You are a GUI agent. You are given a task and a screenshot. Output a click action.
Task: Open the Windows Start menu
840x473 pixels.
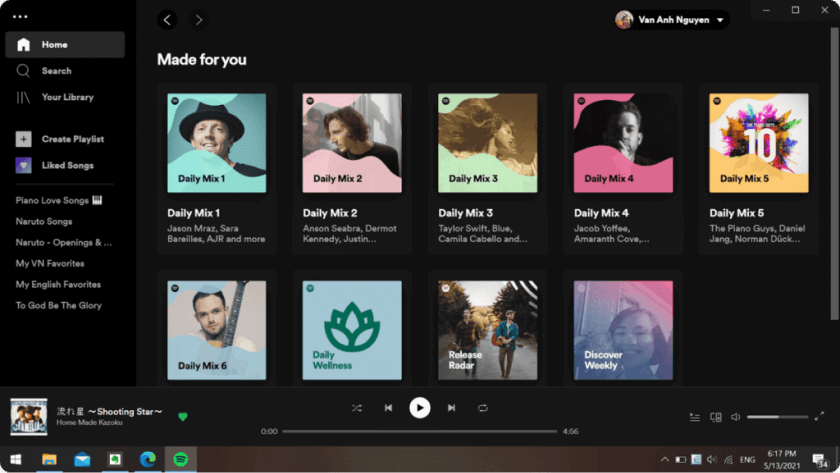tap(16, 460)
